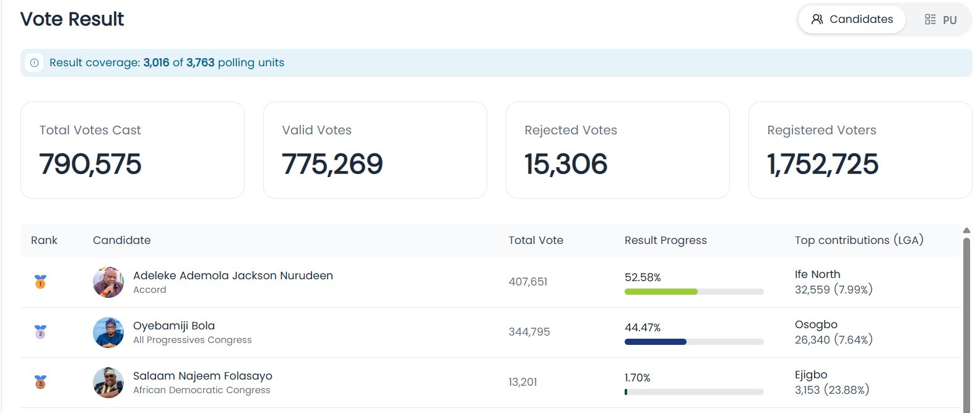Viewport: 980px width, 413px height.
Task: Click the 1.70% progress bar
Action: [694, 392]
